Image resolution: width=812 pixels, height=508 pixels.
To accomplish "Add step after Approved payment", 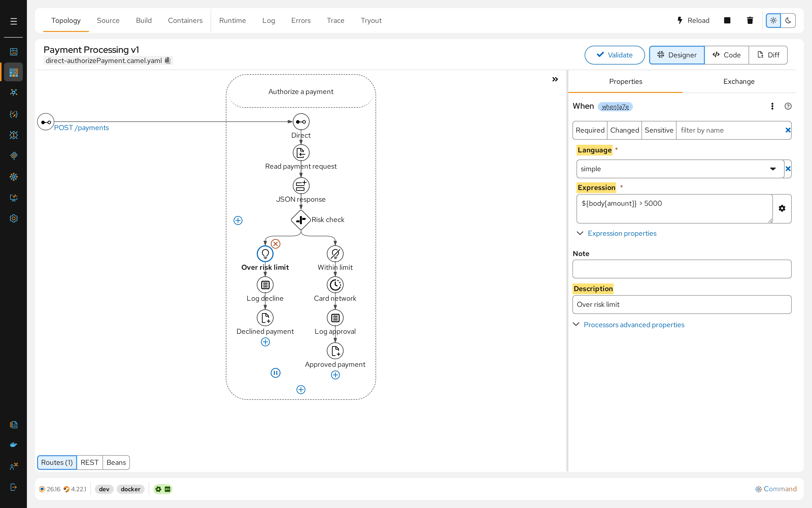I will tap(335, 375).
